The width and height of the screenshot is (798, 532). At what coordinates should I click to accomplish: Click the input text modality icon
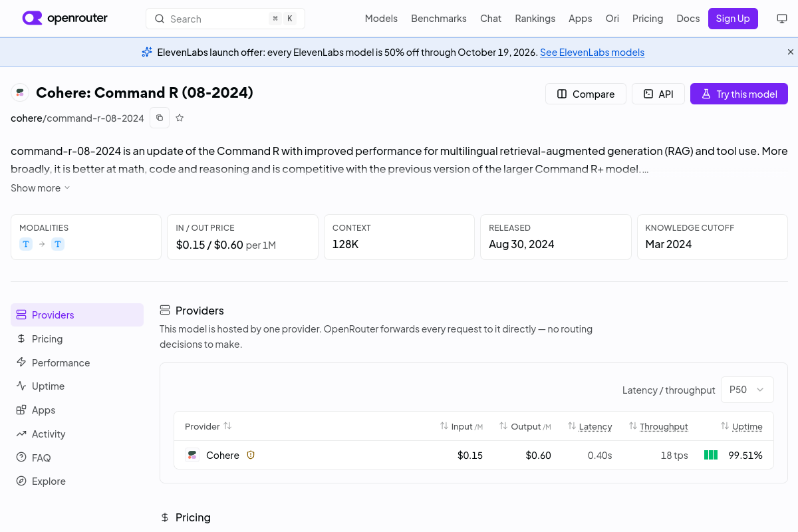[26, 244]
